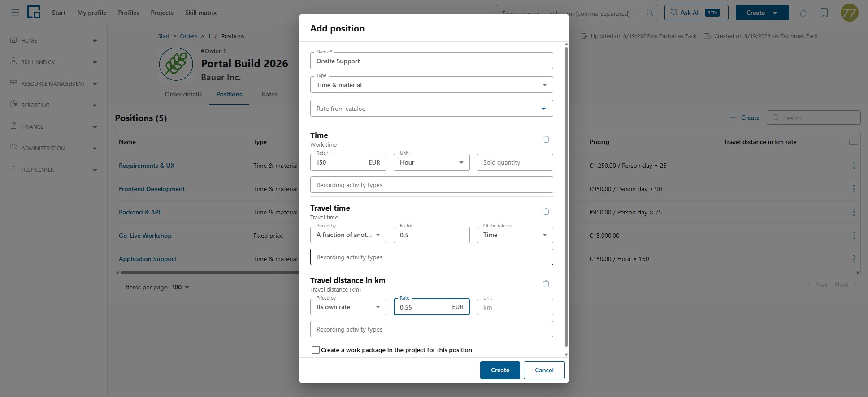
Task: Click the Administration gear icon
Action: tap(13, 147)
